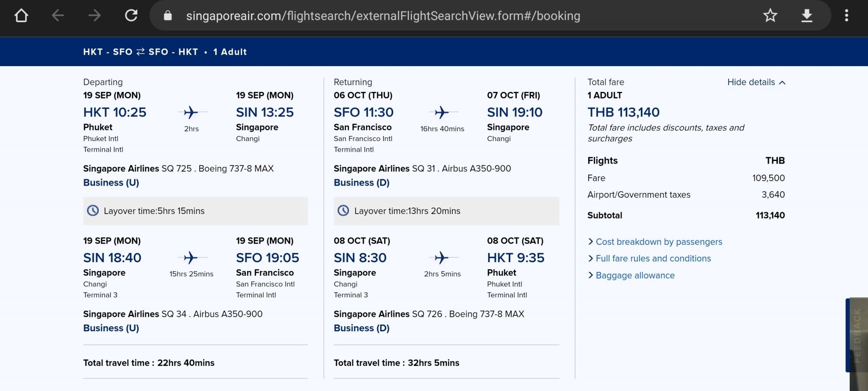Click the browser forward arrow
Image resolution: width=868 pixels, height=391 pixels.
(95, 16)
